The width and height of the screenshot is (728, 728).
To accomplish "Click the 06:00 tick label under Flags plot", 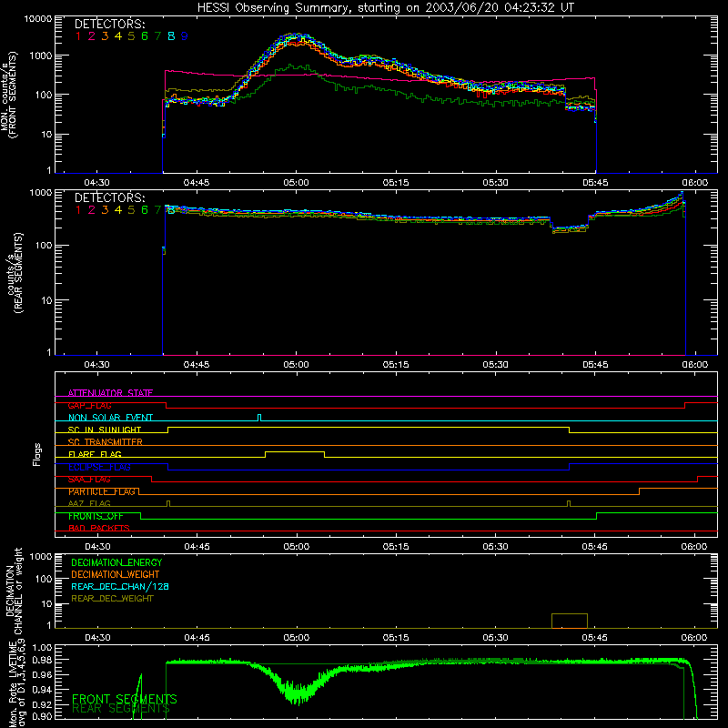I will point(694,547).
